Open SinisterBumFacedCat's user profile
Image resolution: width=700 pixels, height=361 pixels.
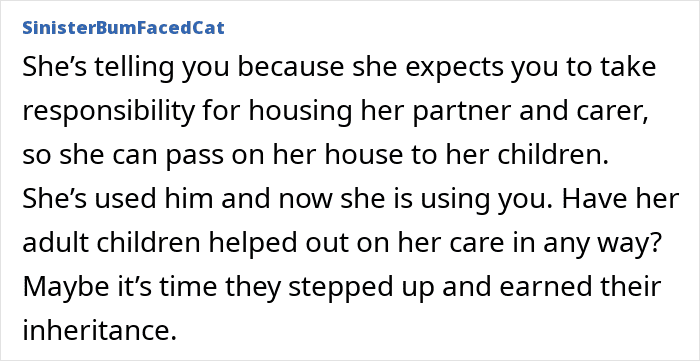(x=123, y=28)
